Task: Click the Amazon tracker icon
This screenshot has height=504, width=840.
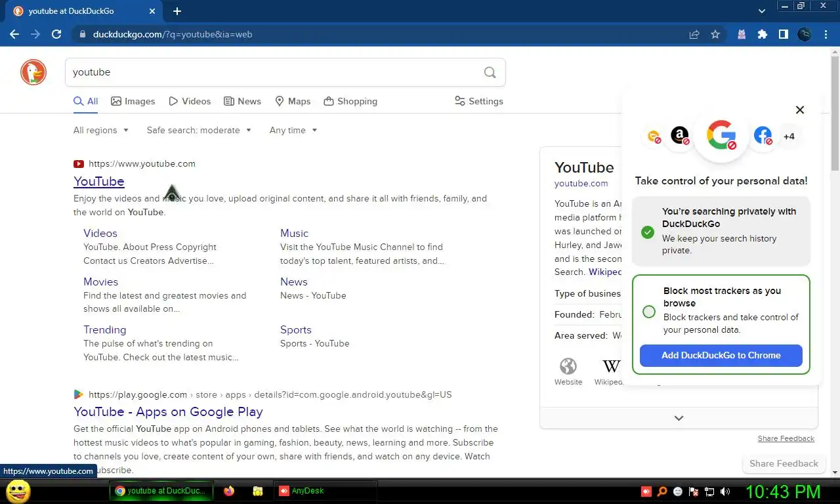Action: (x=681, y=136)
